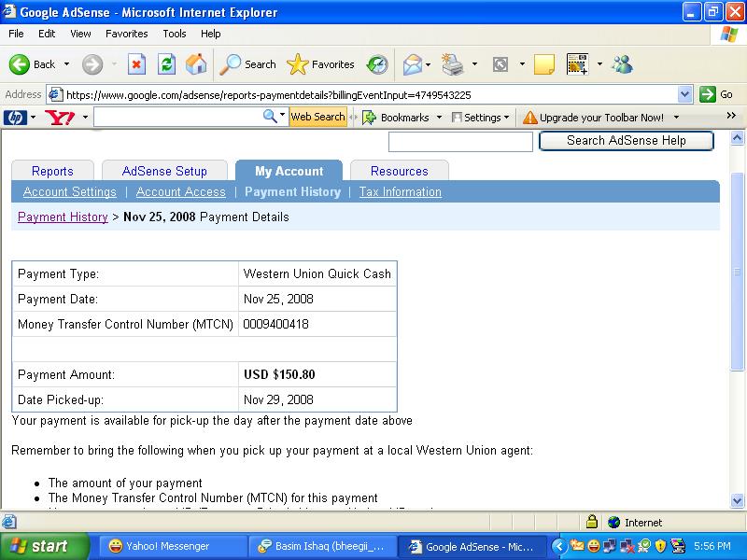Screen dimensions: 747x560
Task: Click in the AdSense Help search field
Action: click(x=460, y=142)
